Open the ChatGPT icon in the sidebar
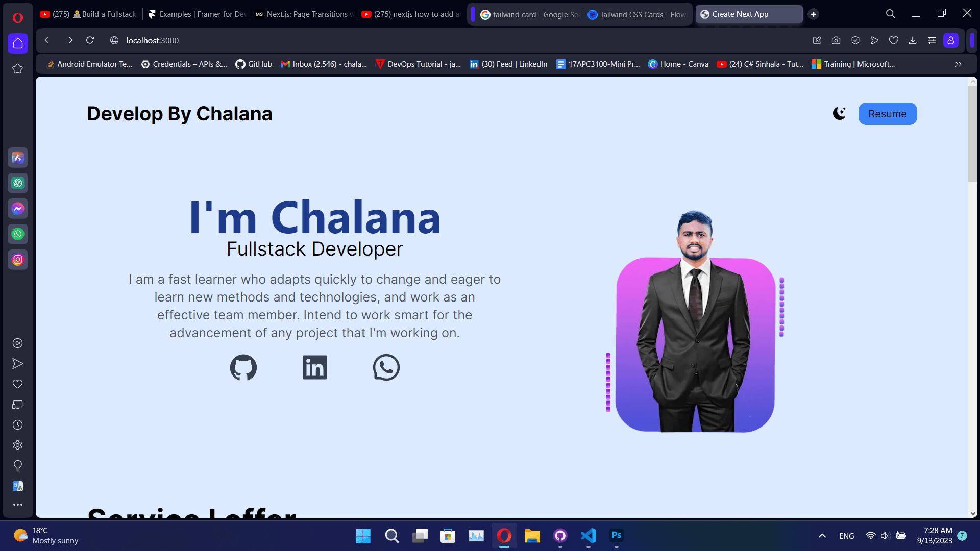Viewport: 980px width, 551px height. 18,183
